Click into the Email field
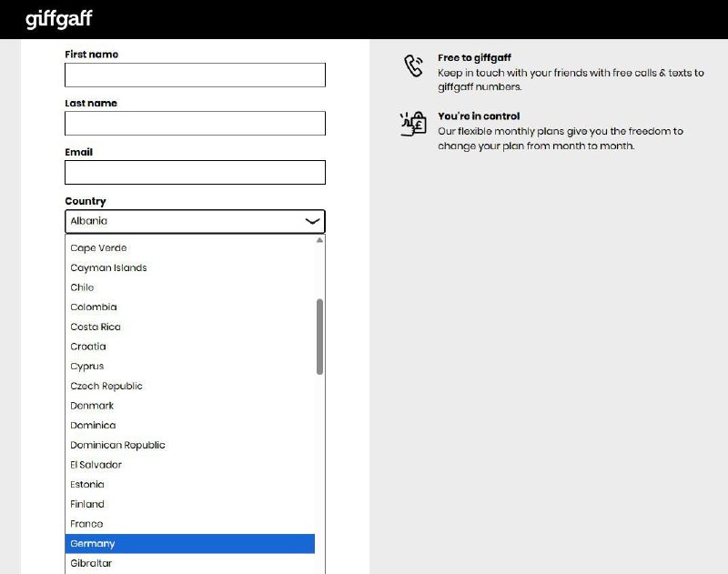Image resolution: width=728 pixels, height=574 pixels. tap(195, 173)
